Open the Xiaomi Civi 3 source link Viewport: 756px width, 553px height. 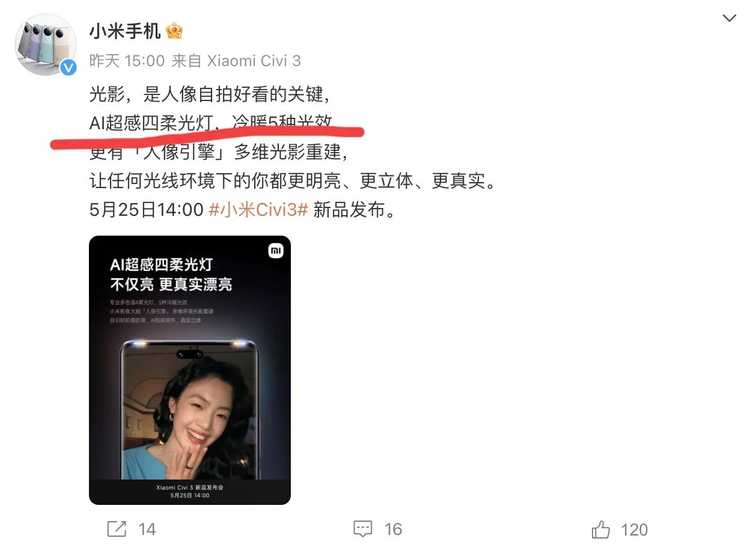coord(254,61)
